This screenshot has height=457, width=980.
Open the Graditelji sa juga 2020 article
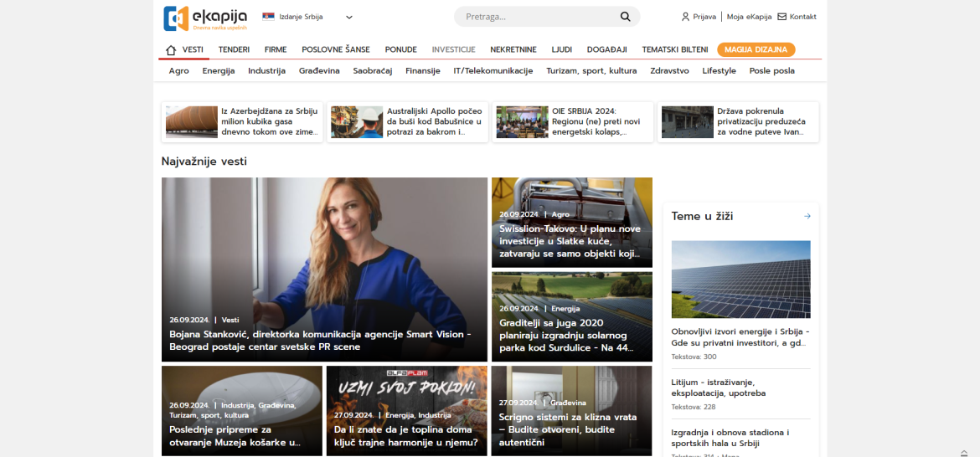(x=567, y=336)
